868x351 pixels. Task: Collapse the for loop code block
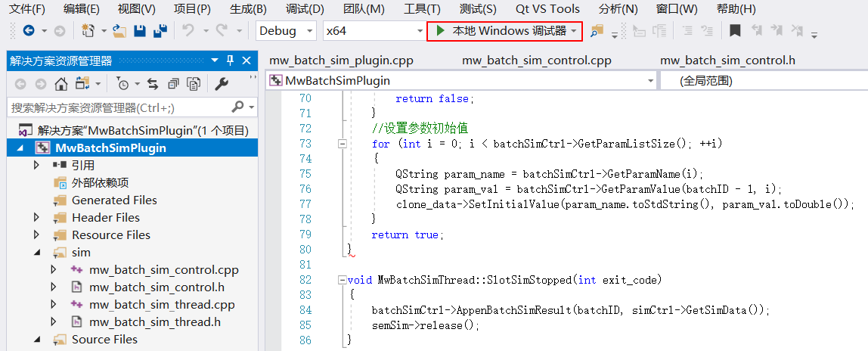[x=343, y=144]
